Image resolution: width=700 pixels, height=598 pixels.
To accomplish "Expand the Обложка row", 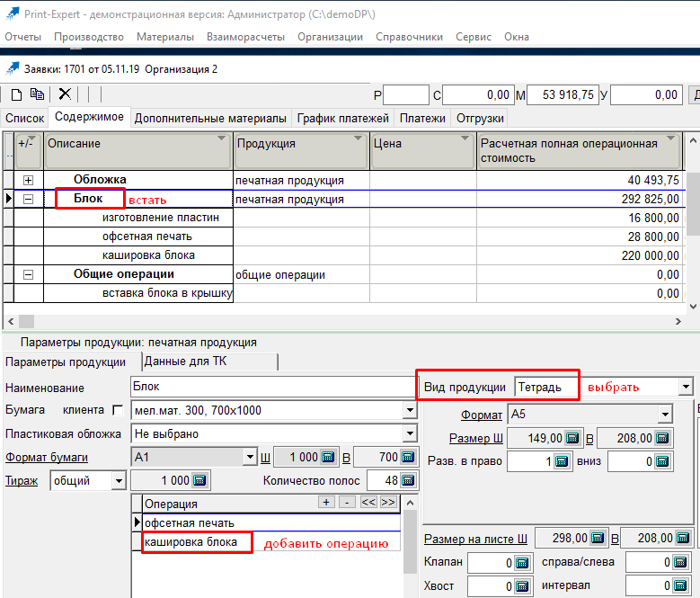I will click(x=28, y=180).
